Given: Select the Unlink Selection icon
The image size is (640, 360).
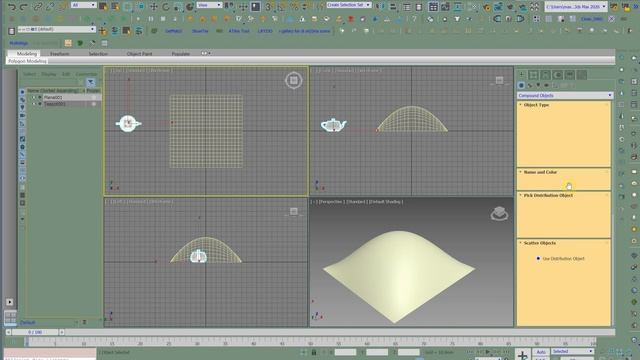Looking at the screenshot, I should 50,7.
